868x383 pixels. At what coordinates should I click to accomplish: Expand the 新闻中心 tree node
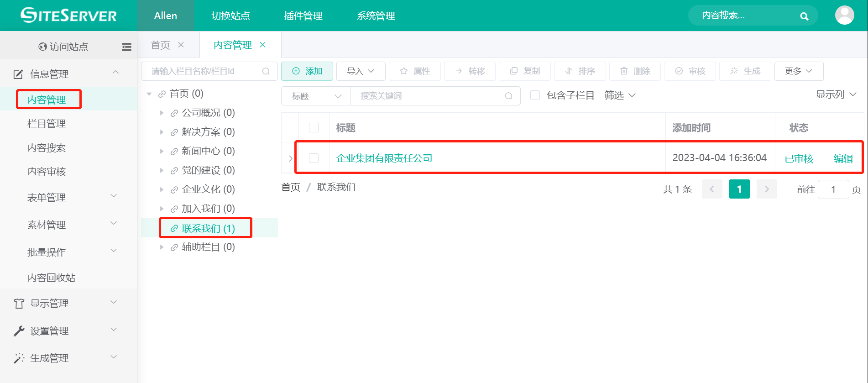coord(162,151)
